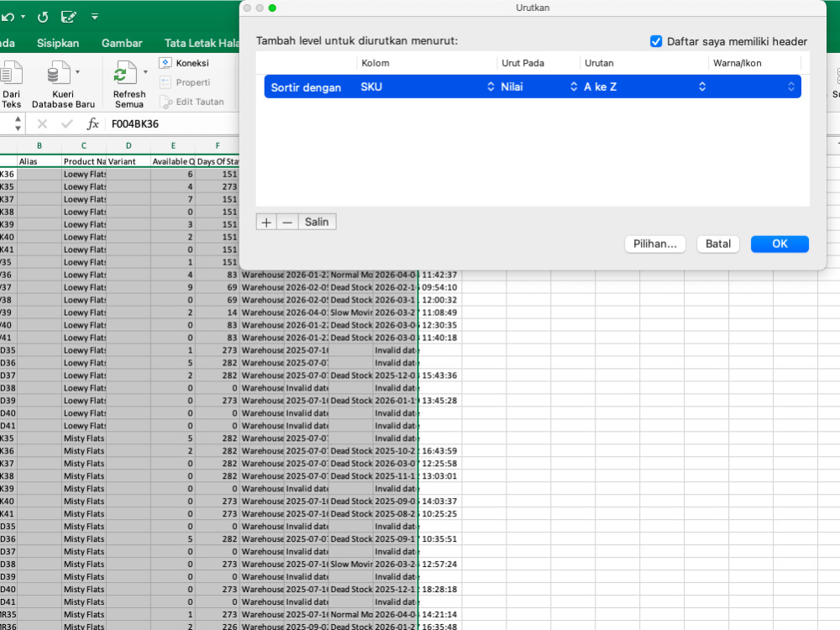Viewport: 840px width, 630px height.
Task: Select column C header
Action: coord(83,145)
